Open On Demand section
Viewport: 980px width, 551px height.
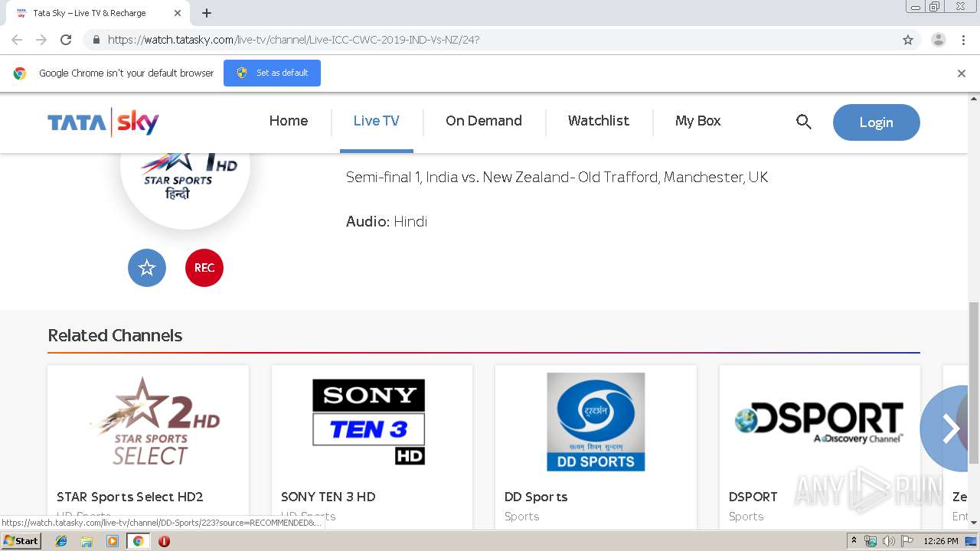click(484, 121)
